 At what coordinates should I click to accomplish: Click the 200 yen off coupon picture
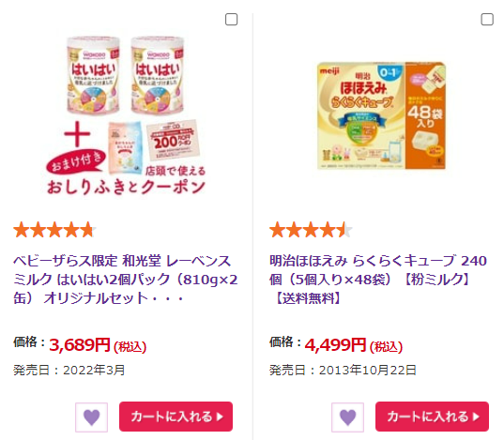pyautogui.click(x=173, y=140)
